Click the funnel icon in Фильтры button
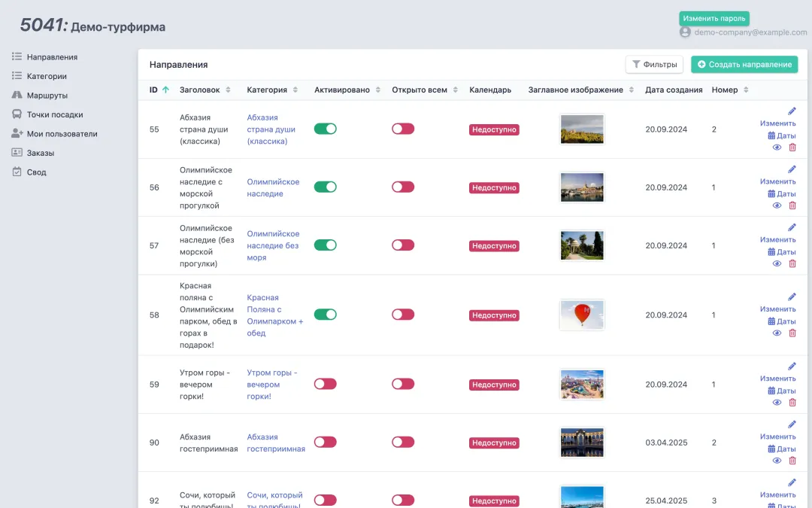The image size is (812, 508). point(636,64)
